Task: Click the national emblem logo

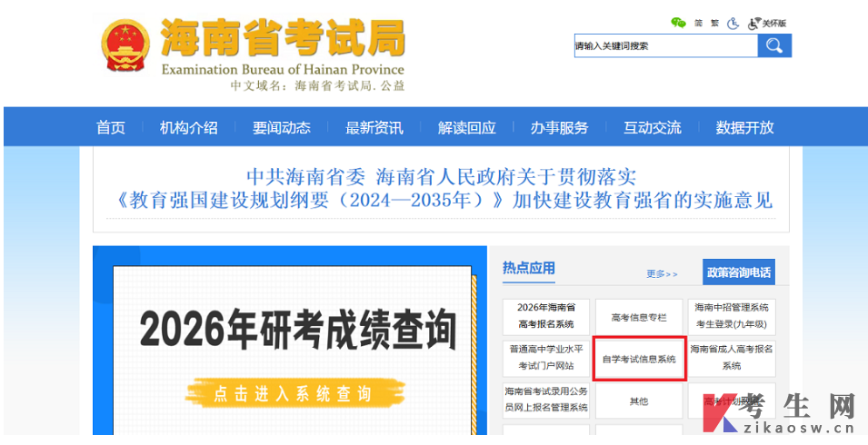Action: coord(125,45)
